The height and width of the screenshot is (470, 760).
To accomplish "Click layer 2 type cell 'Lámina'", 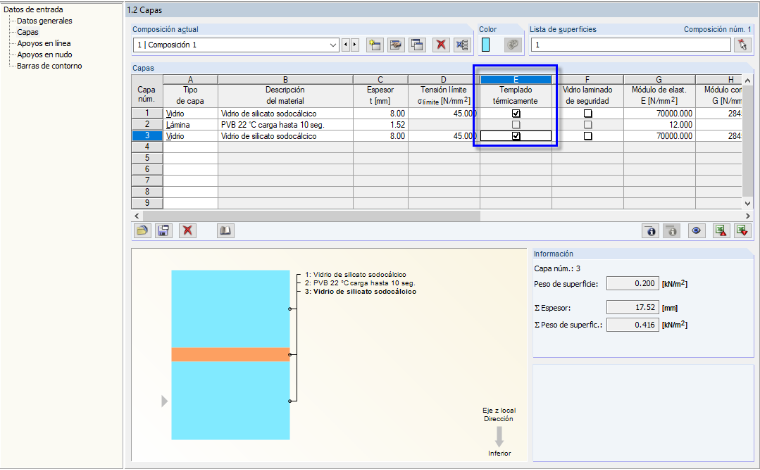I will (x=190, y=125).
